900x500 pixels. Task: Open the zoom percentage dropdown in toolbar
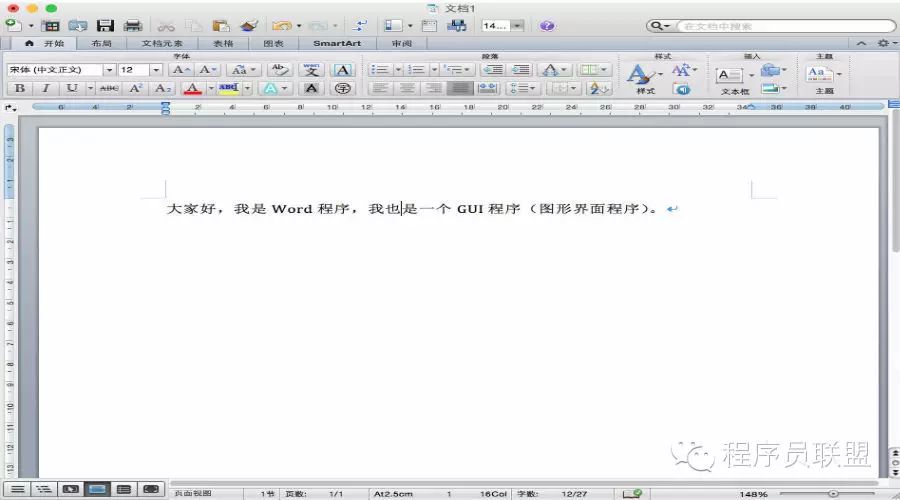[x=518, y=26]
